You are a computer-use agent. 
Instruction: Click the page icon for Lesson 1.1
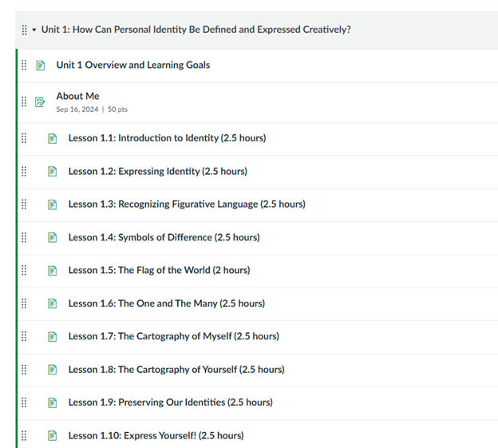pyautogui.click(x=53, y=138)
